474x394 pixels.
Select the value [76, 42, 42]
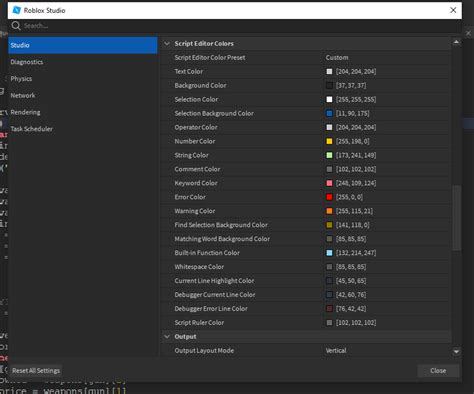(x=351, y=309)
